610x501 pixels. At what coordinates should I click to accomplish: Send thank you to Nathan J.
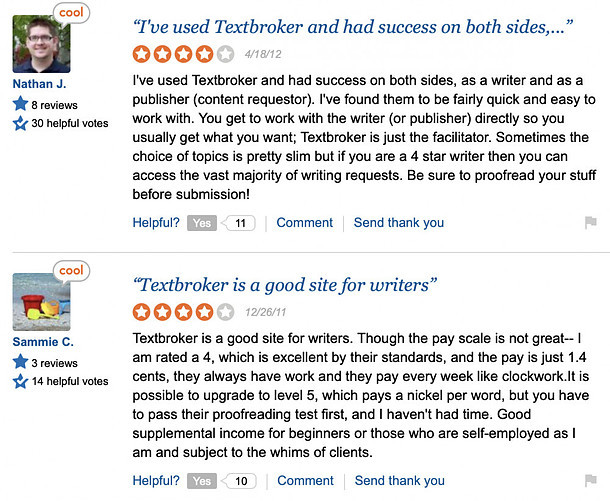click(399, 222)
